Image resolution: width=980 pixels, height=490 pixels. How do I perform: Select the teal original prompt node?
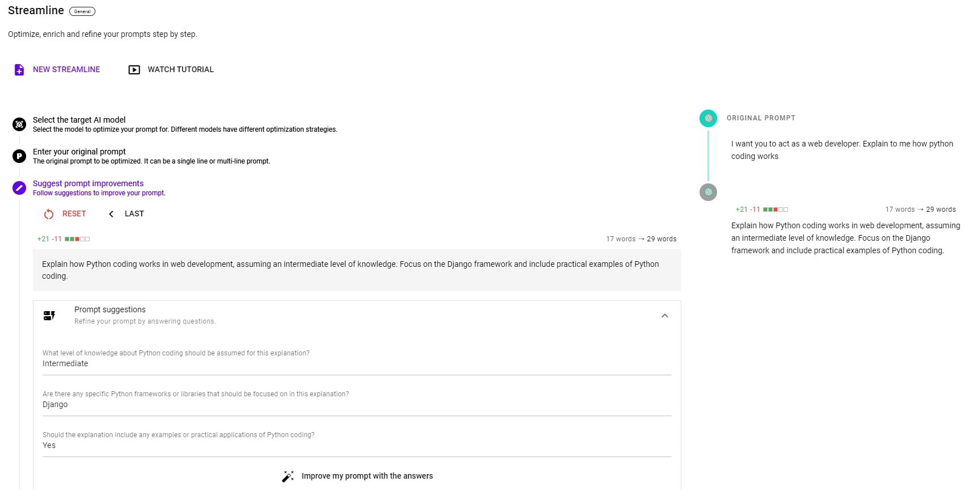(707, 119)
